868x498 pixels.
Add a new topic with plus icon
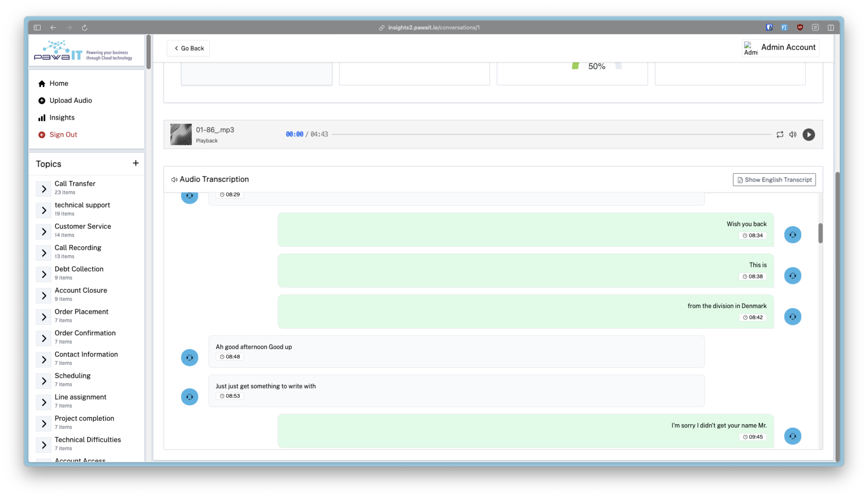coord(136,163)
